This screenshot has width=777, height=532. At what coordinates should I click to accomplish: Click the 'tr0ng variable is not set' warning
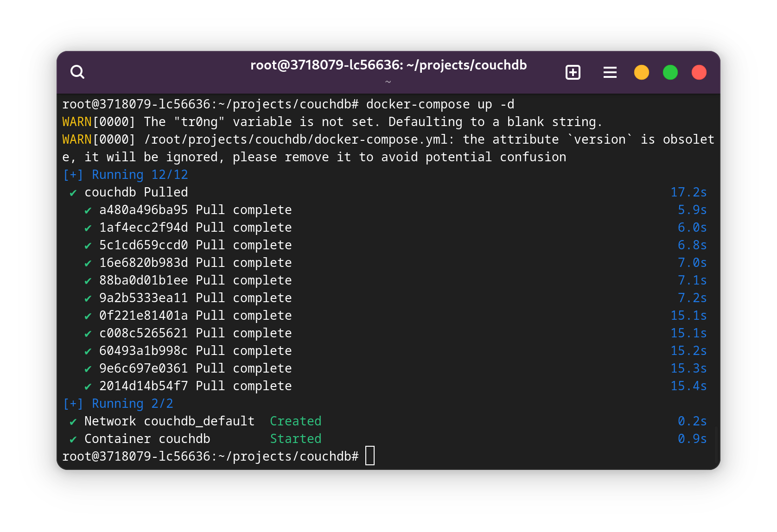tap(332, 122)
